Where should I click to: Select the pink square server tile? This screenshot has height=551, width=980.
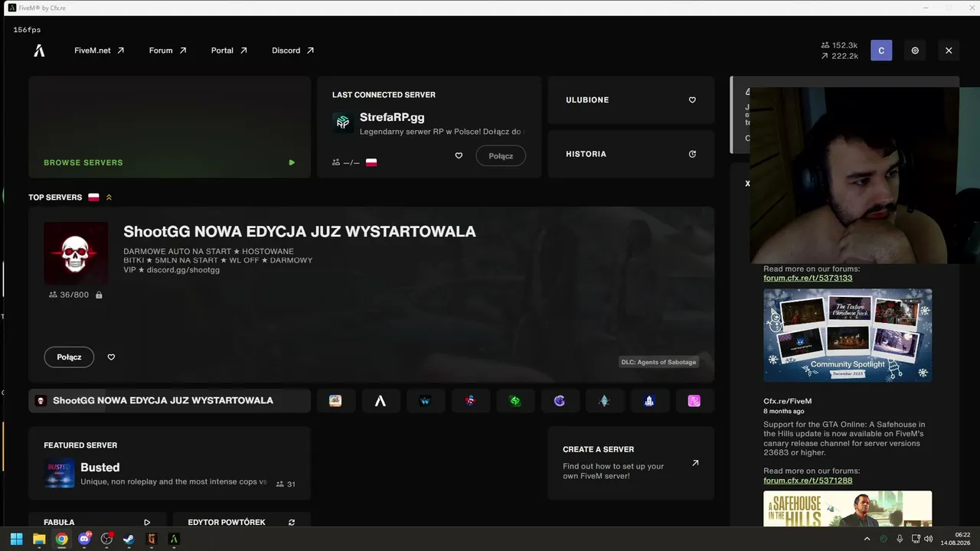pyautogui.click(x=694, y=400)
